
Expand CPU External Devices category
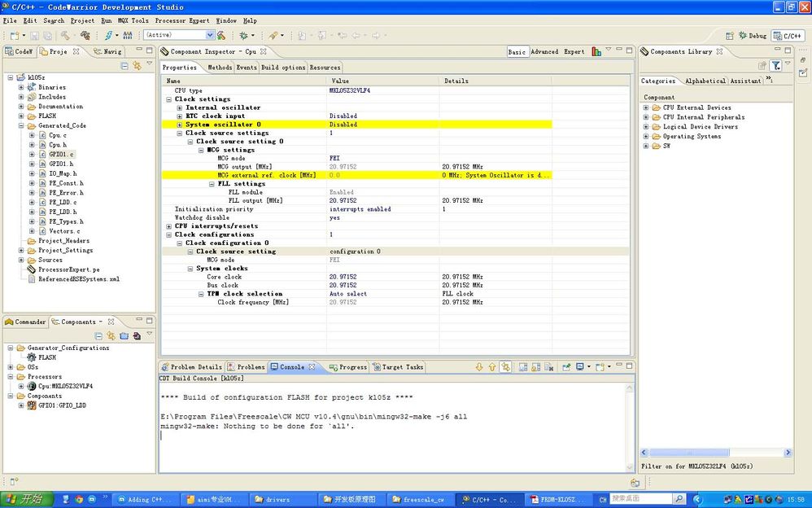point(646,107)
